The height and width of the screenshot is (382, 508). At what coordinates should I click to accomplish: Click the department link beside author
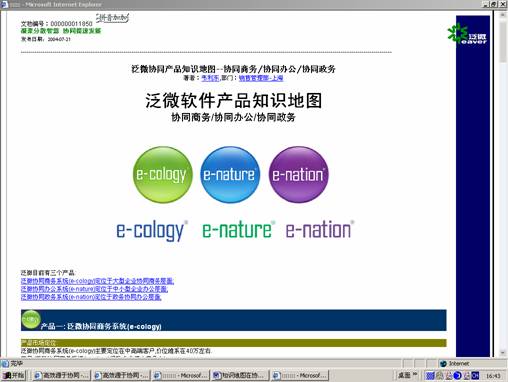[261, 78]
